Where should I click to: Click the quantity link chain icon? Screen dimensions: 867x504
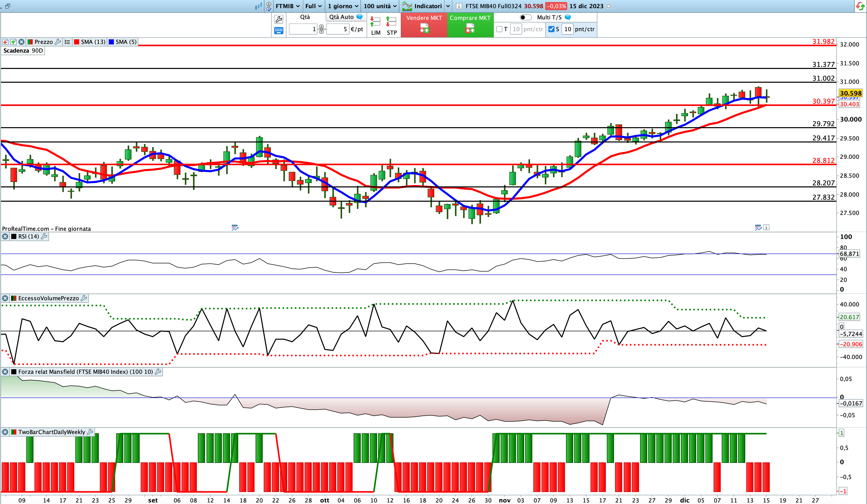click(321, 29)
